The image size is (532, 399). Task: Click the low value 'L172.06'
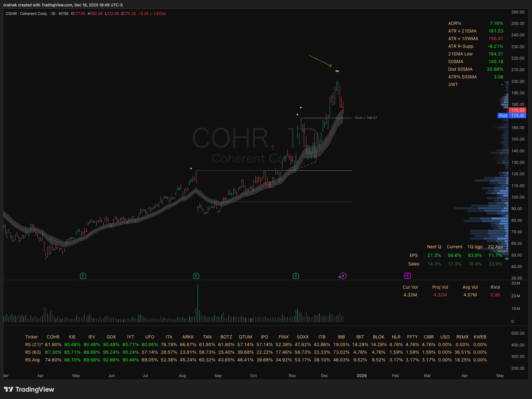(x=112, y=14)
